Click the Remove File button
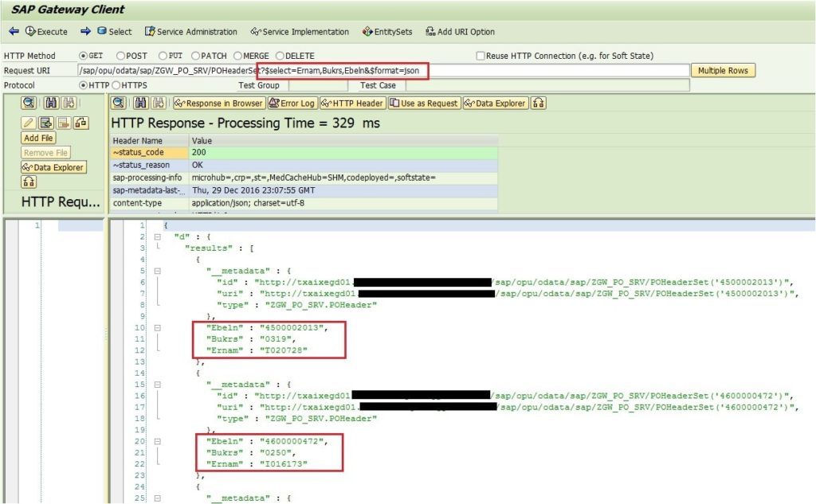The height and width of the screenshot is (504, 816). click(45, 152)
